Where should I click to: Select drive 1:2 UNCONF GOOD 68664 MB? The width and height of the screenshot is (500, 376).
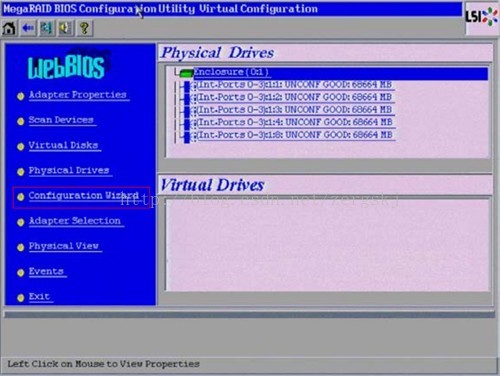point(295,97)
